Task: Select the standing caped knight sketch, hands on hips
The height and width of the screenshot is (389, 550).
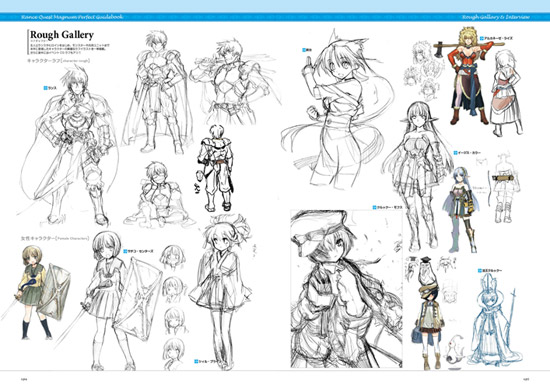Action: [158, 92]
